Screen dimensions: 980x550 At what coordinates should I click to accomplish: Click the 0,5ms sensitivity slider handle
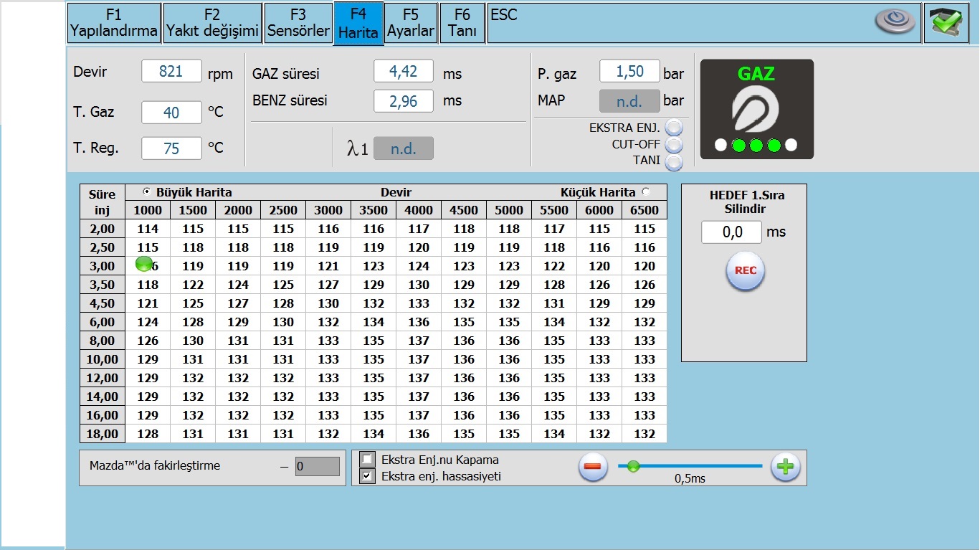633,466
